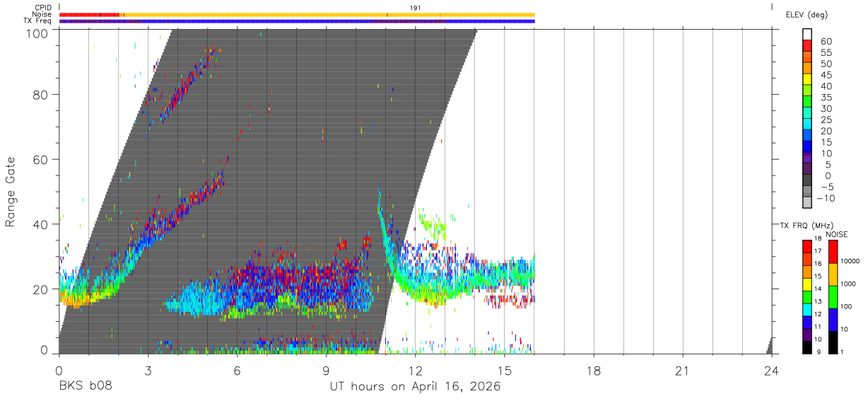Click the 80 tick on the Range Gate axis
Image resolution: width=868 pixels, height=401 pixels.
point(40,95)
